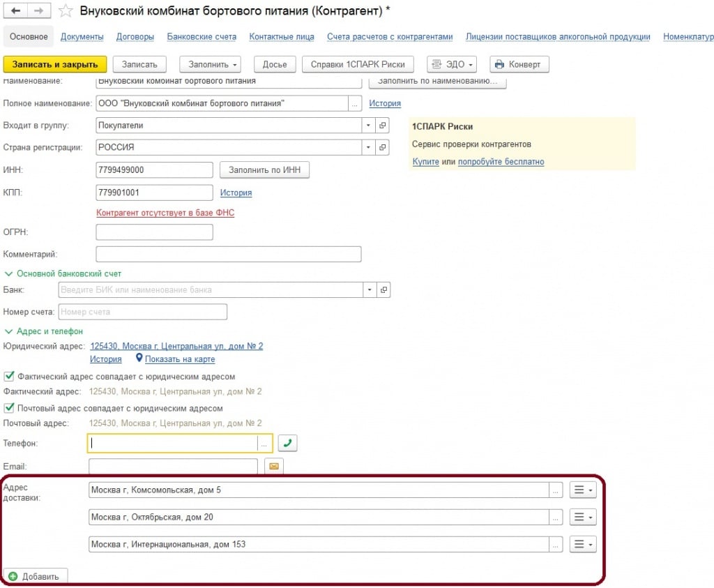Image resolution: width=714 pixels, height=588 pixels.
Task: Uncheck actual address matches legal address
Action: [x=9, y=377]
